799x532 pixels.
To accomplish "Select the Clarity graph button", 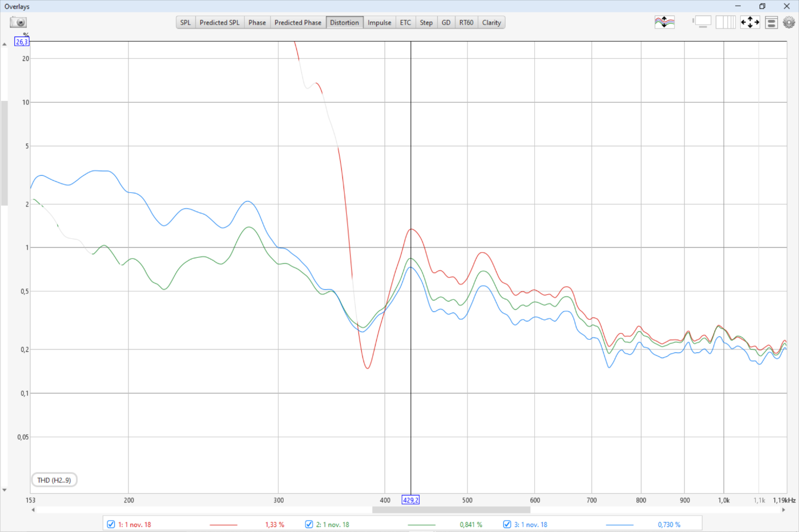I will click(x=491, y=23).
